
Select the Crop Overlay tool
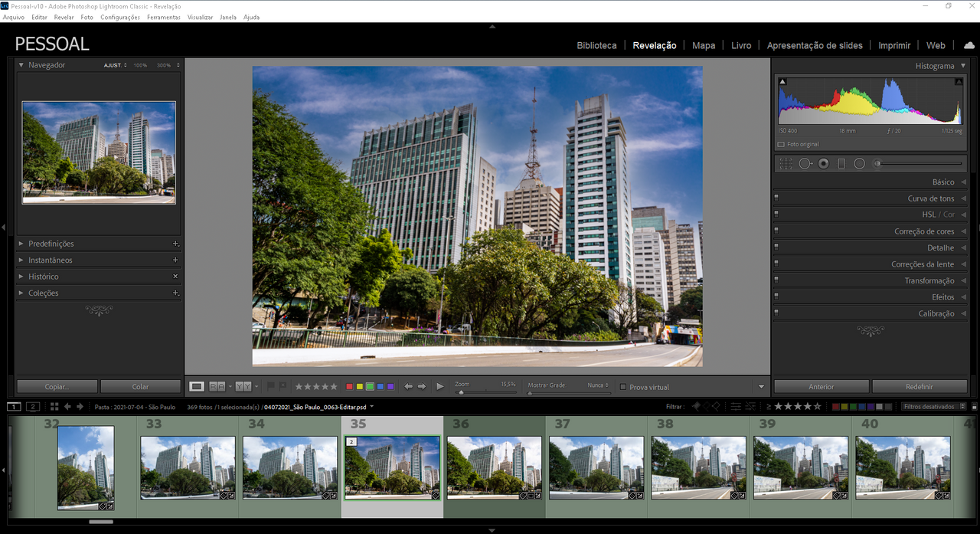pyautogui.click(x=786, y=163)
